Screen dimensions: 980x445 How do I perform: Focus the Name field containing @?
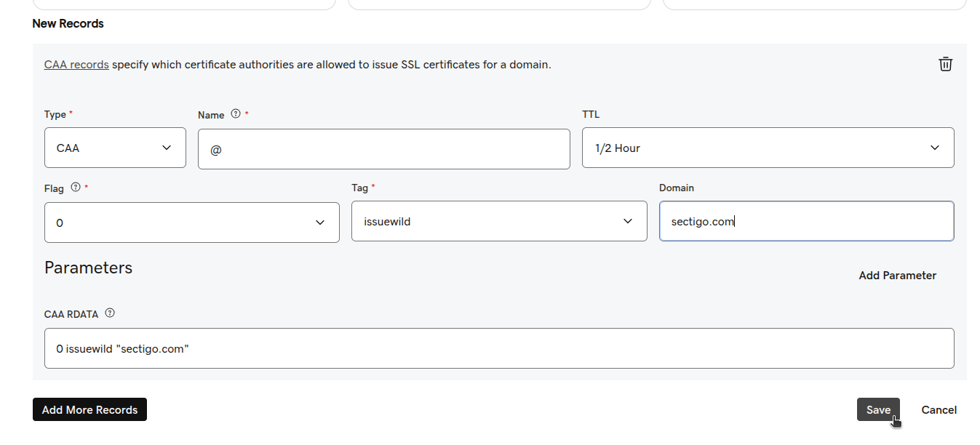[383, 149]
